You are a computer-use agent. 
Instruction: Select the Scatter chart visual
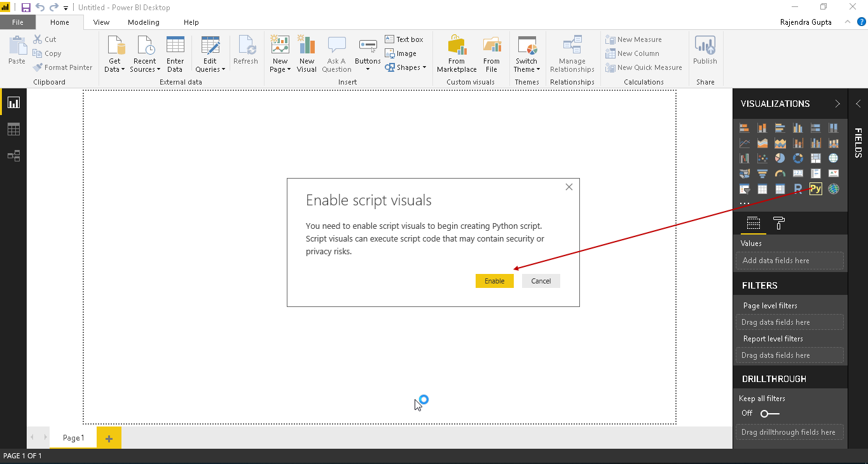(762, 158)
